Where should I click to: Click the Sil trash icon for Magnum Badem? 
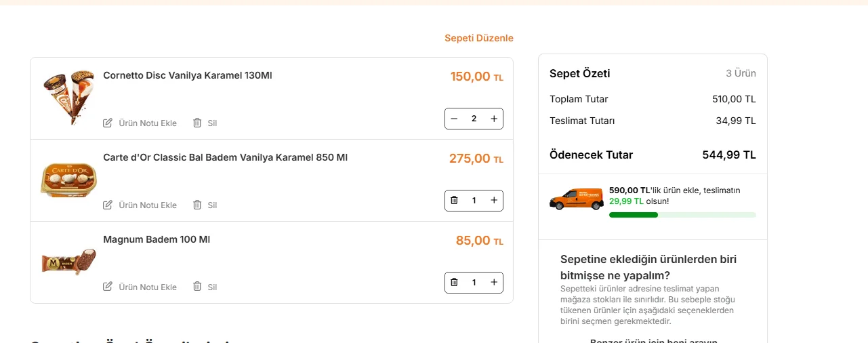[x=197, y=287]
